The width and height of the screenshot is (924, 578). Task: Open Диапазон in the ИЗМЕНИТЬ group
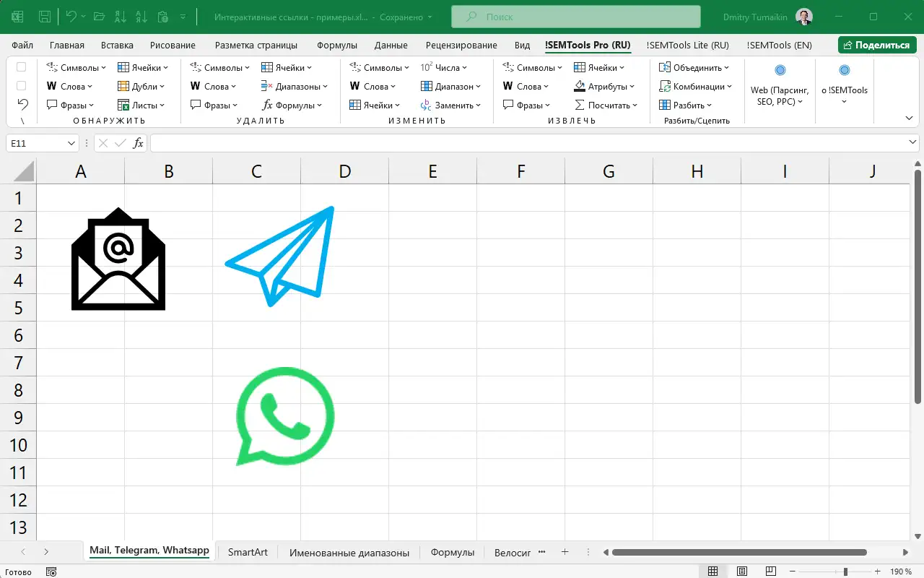tap(450, 86)
